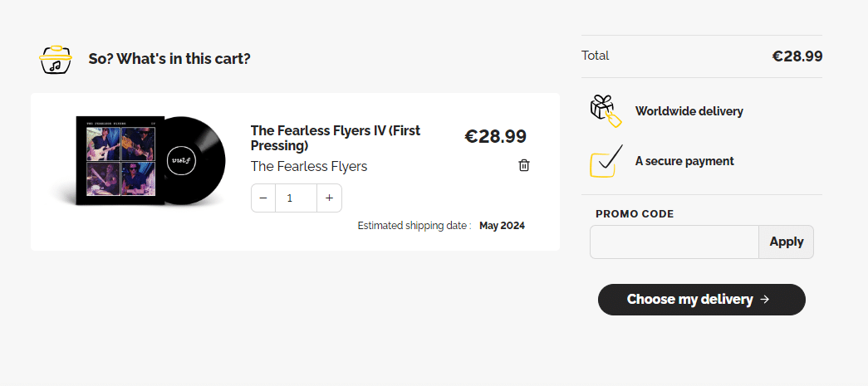Click the promo code input field
The image size is (868, 386).
click(x=674, y=242)
